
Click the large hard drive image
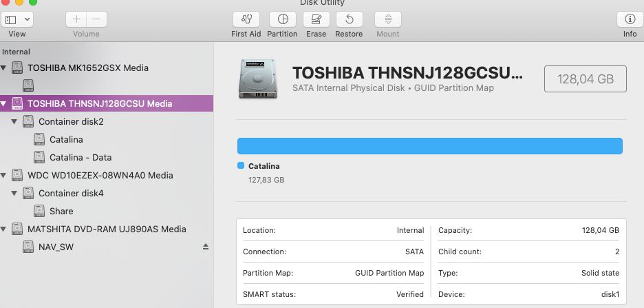coord(257,79)
